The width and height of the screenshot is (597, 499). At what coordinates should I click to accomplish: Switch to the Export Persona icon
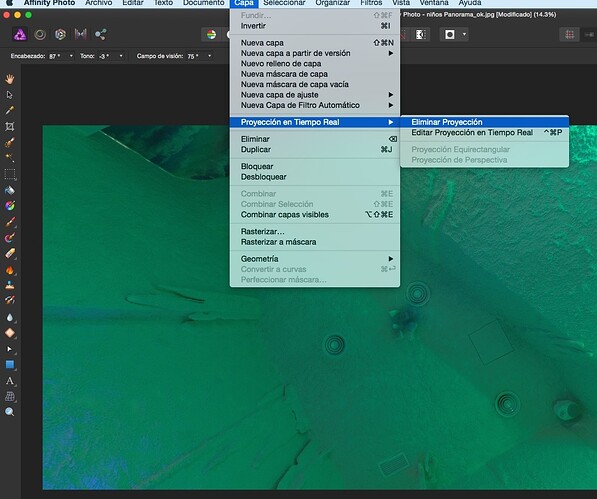coord(101,35)
